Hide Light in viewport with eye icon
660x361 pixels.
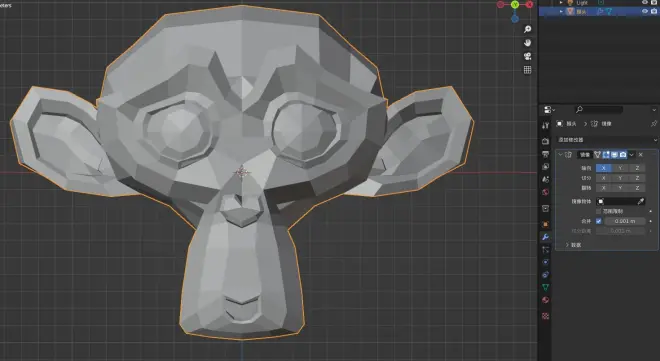(x=644, y=3)
